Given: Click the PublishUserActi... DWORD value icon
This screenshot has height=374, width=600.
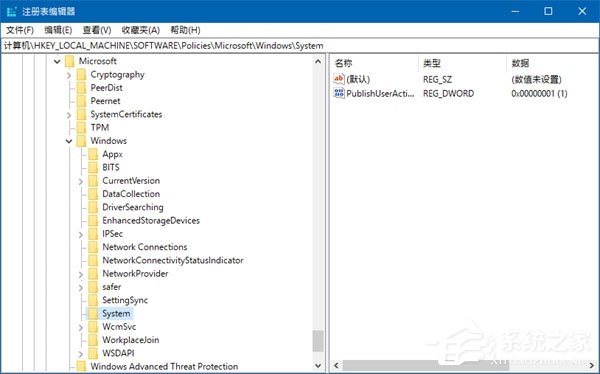Looking at the screenshot, I should [339, 93].
